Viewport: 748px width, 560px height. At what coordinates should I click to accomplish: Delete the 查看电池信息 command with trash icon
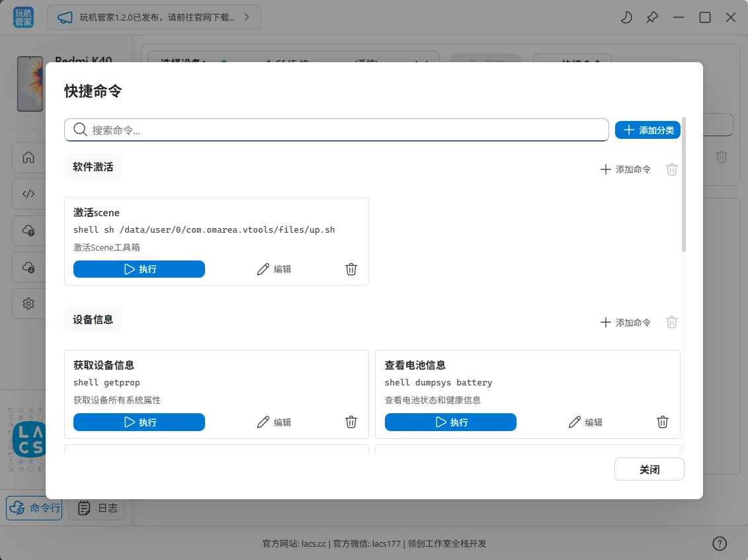[x=663, y=422]
